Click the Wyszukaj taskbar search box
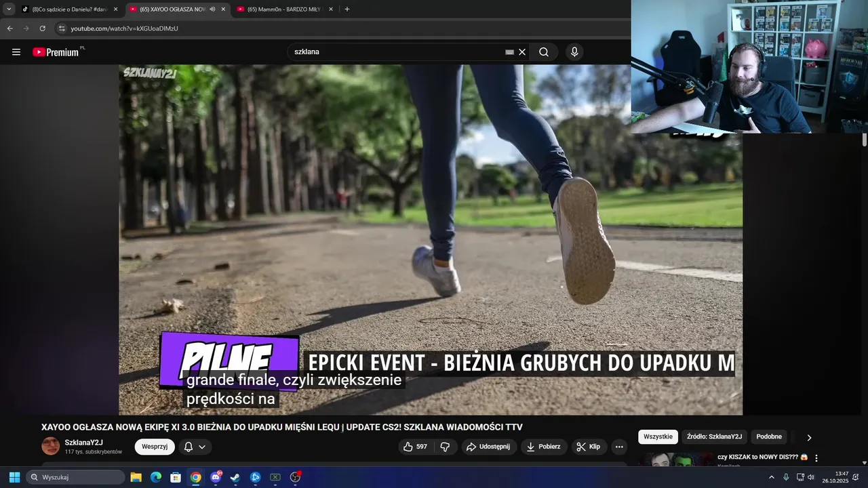 [x=75, y=477]
